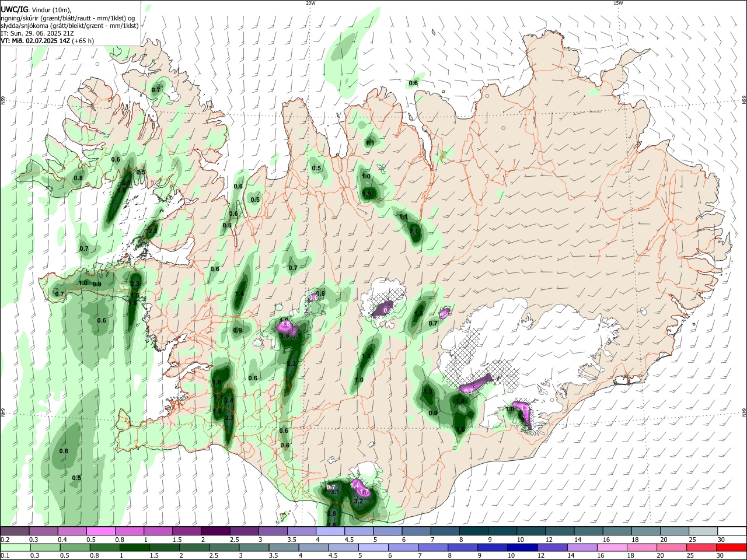Image resolution: width=747 pixels, height=560 pixels.
Task: Click the 'UWC/IG' heading in the title box
Action: click(14, 10)
